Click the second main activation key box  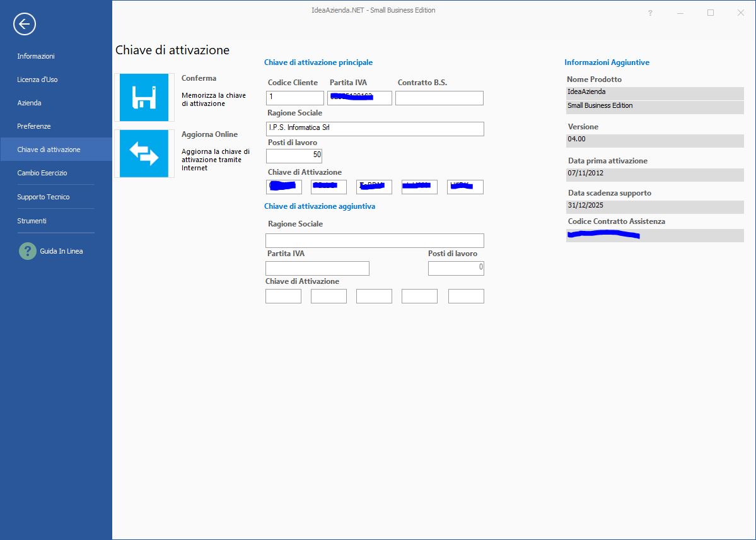pyautogui.click(x=329, y=187)
